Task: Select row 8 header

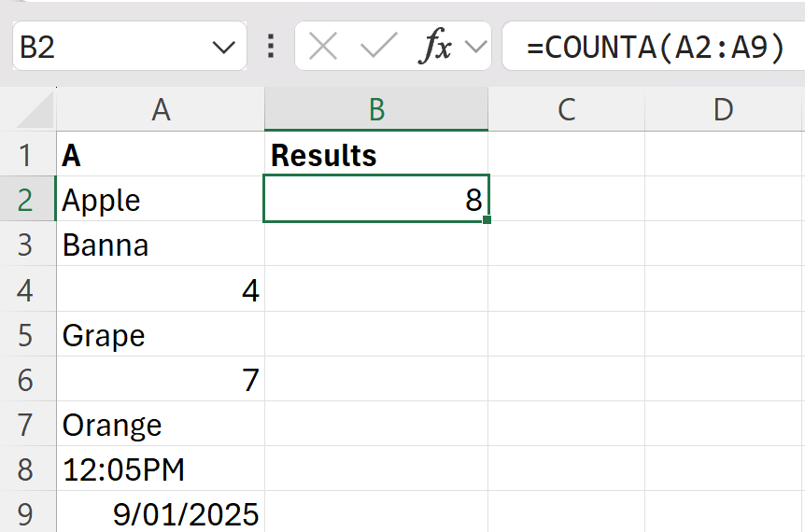Action: (25, 470)
